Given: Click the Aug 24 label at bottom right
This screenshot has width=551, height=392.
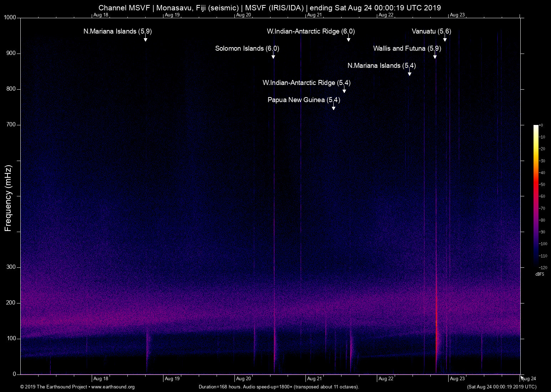Looking at the screenshot, I should point(529,378).
